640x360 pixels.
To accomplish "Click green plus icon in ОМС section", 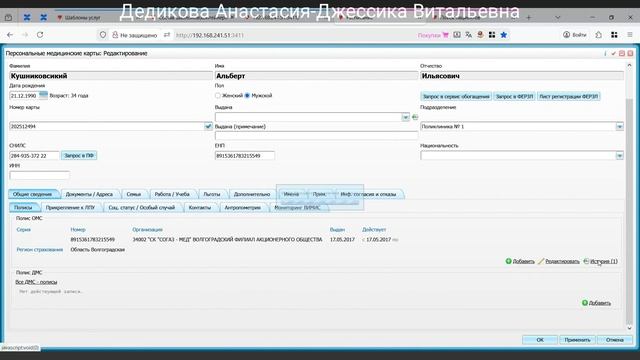I will coord(509,261).
